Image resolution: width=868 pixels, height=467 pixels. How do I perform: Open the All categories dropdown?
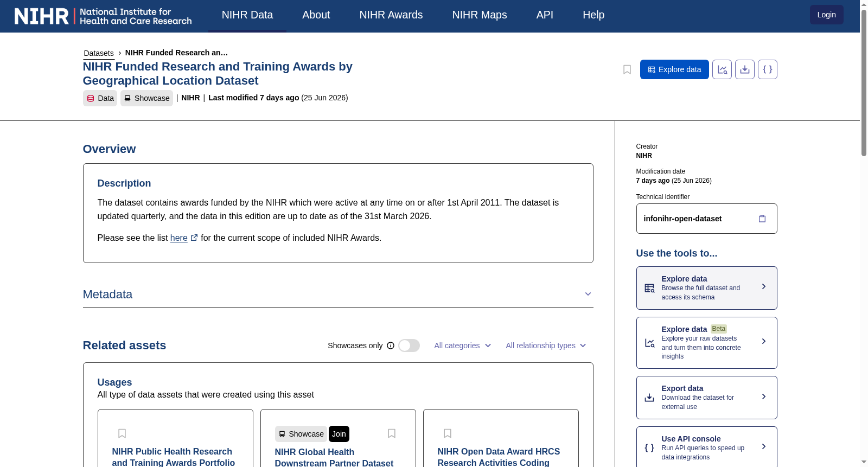[463, 346]
